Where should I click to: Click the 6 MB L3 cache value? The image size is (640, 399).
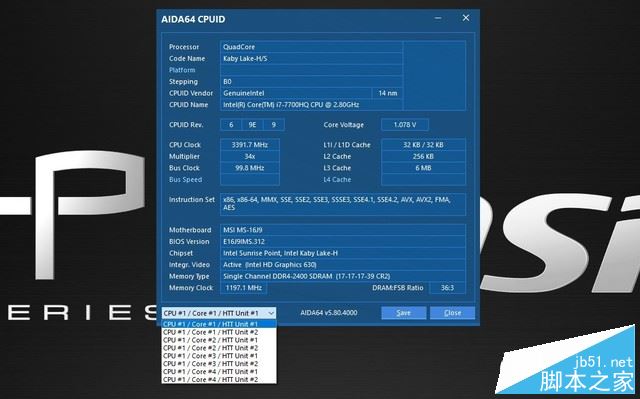click(423, 168)
